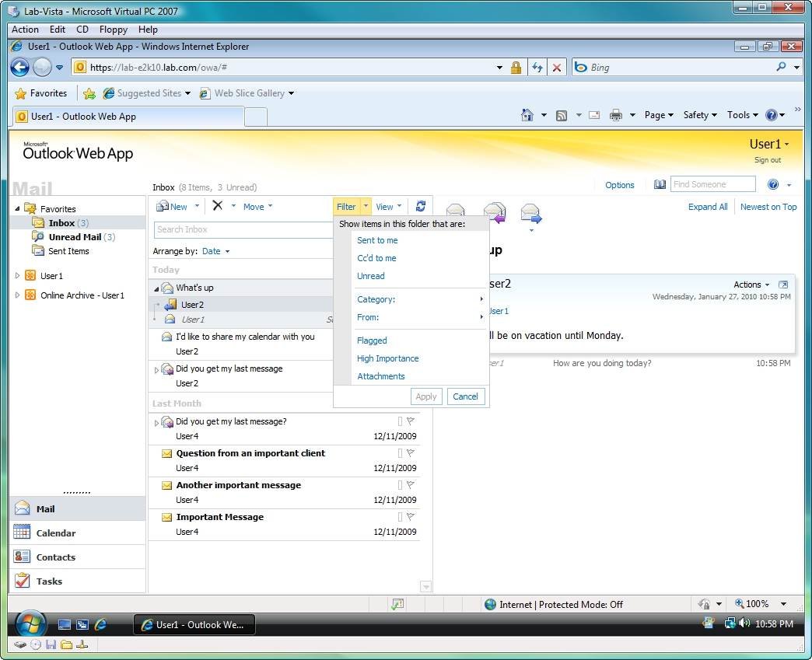Toggle flag on Important Message email
This screenshot has width=812, height=660.
click(x=411, y=517)
